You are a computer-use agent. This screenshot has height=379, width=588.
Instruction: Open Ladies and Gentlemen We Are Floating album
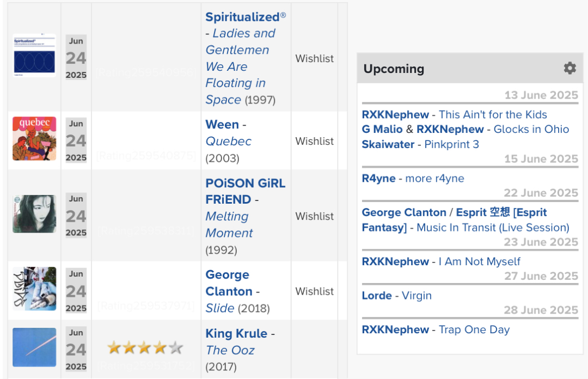click(x=241, y=66)
